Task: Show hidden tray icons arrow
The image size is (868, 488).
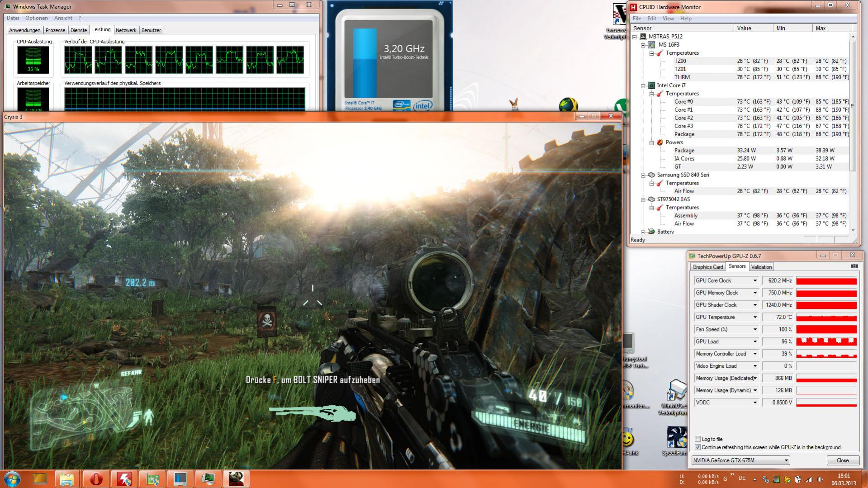Action: (754, 479)
